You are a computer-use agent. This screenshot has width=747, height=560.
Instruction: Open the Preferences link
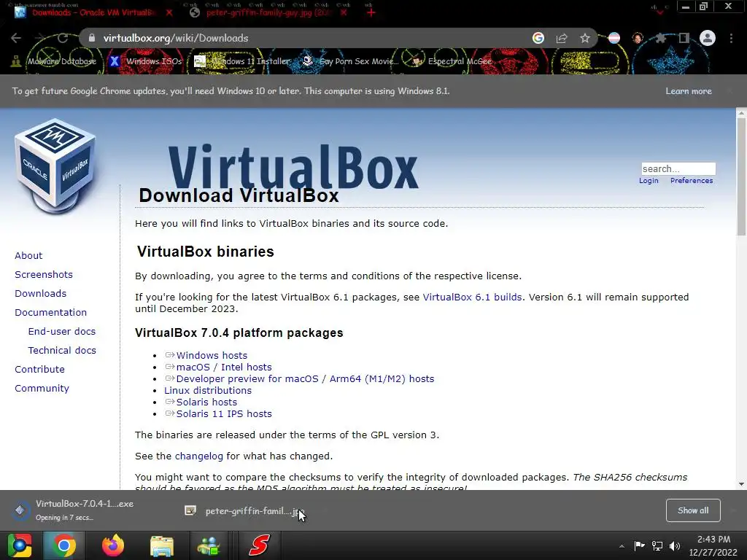tap(692, 181)
